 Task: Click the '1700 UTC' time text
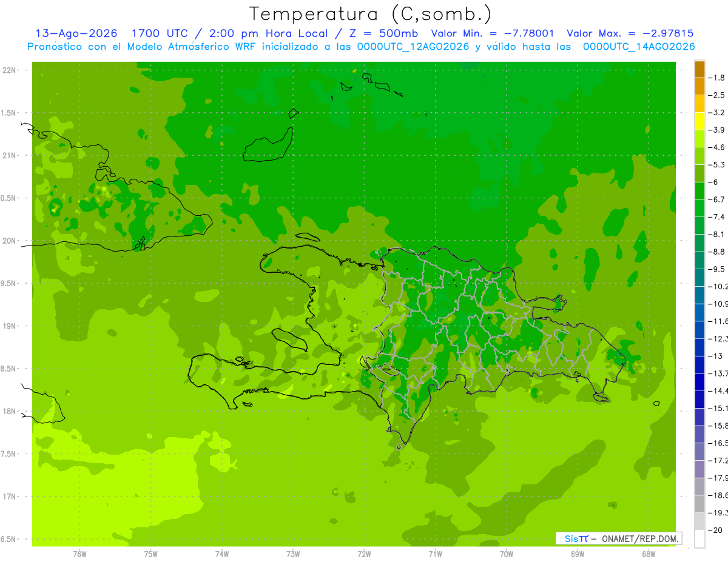click(159, 33)
